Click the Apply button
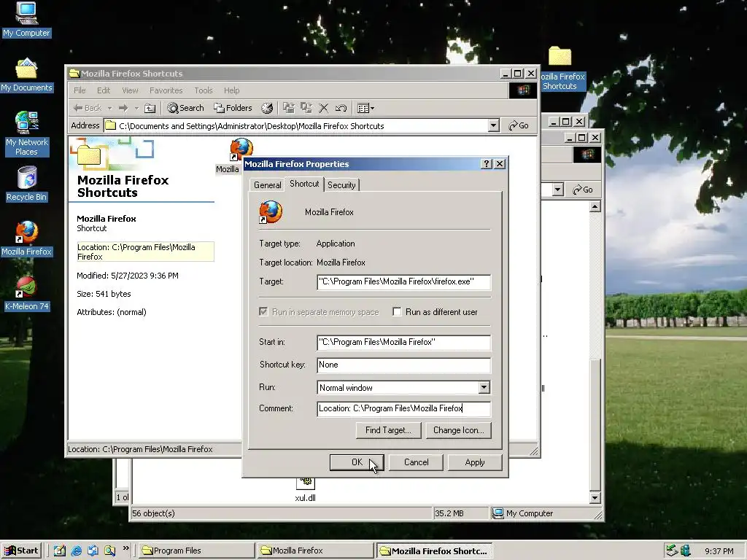Screen dimensions: 747x560 [474, 462]
